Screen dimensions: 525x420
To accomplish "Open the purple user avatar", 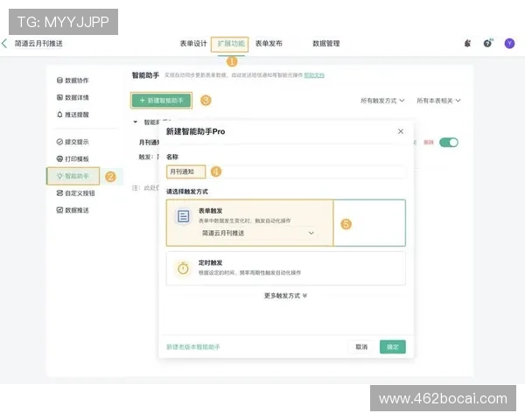I will click(x=509, y=43).
